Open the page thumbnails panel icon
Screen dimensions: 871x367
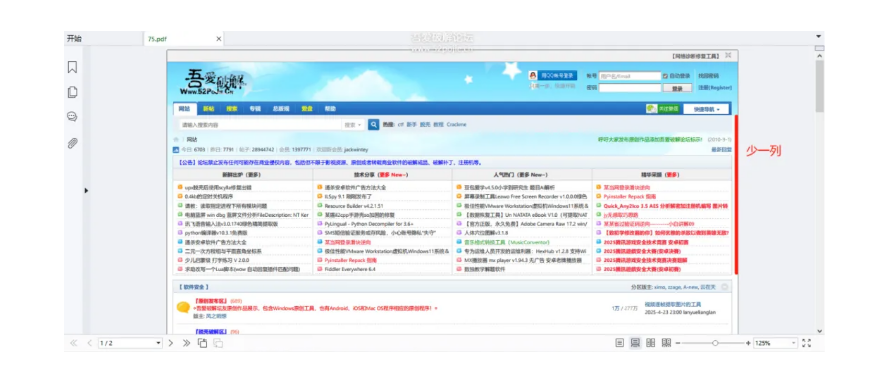[72, 92]
